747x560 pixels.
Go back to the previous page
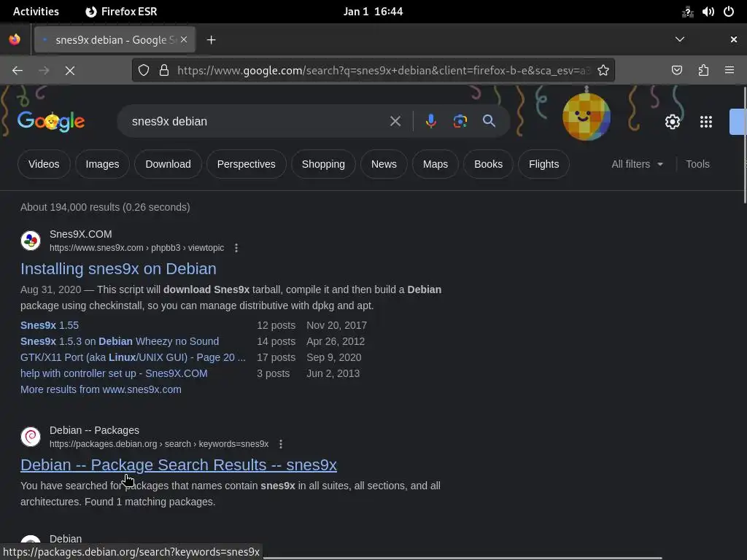click(x=18, y=71)
